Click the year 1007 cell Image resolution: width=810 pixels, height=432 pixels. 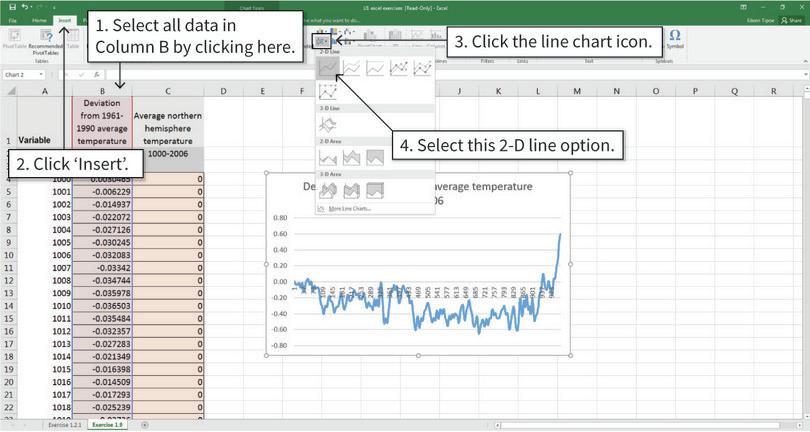(45, 268)
